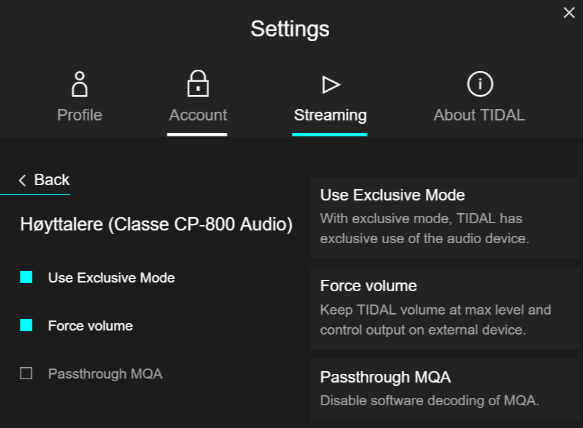This screenshot has width=583, height=428.
Task: Close the Settings dialog with X
Action: coord(569,13)
